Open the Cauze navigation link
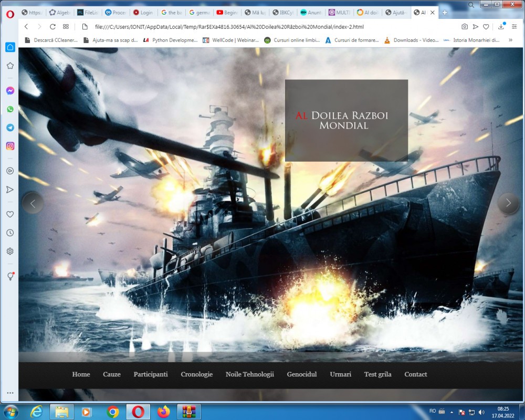525x420 pixels. [x=112, y=374]
